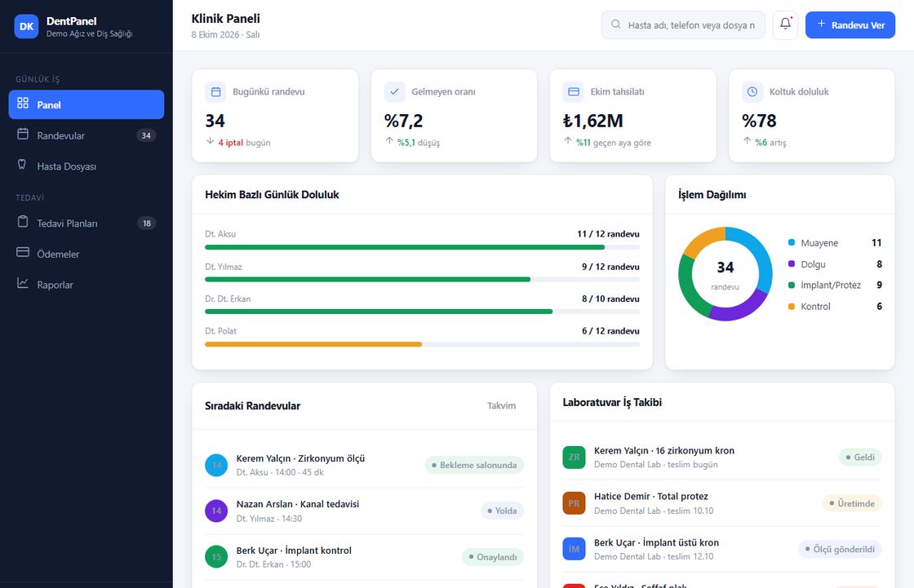Navigate to Ödemeler
Image resolution: width=914 pixels, height=588 pixels.
[x=87, y=254]
